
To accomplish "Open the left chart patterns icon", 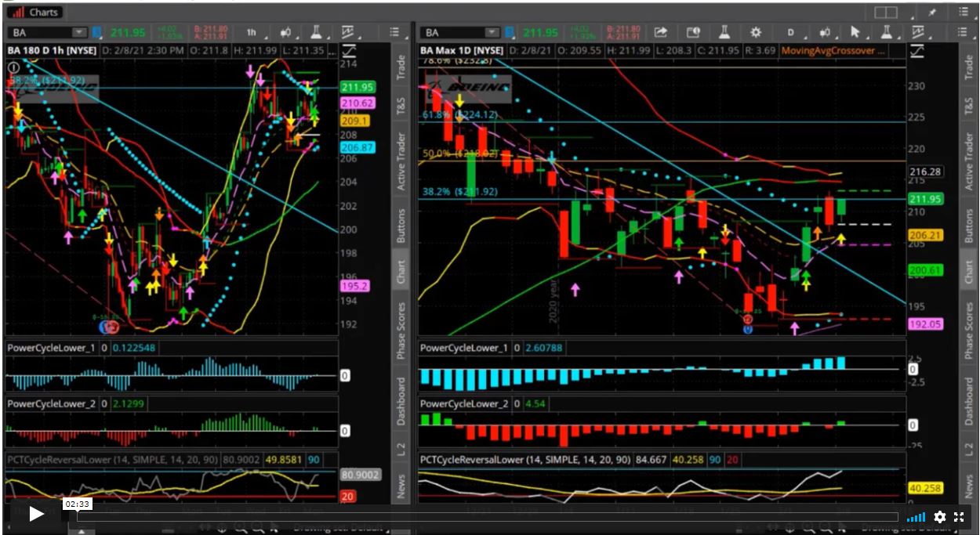I will (x=347, y=32).
